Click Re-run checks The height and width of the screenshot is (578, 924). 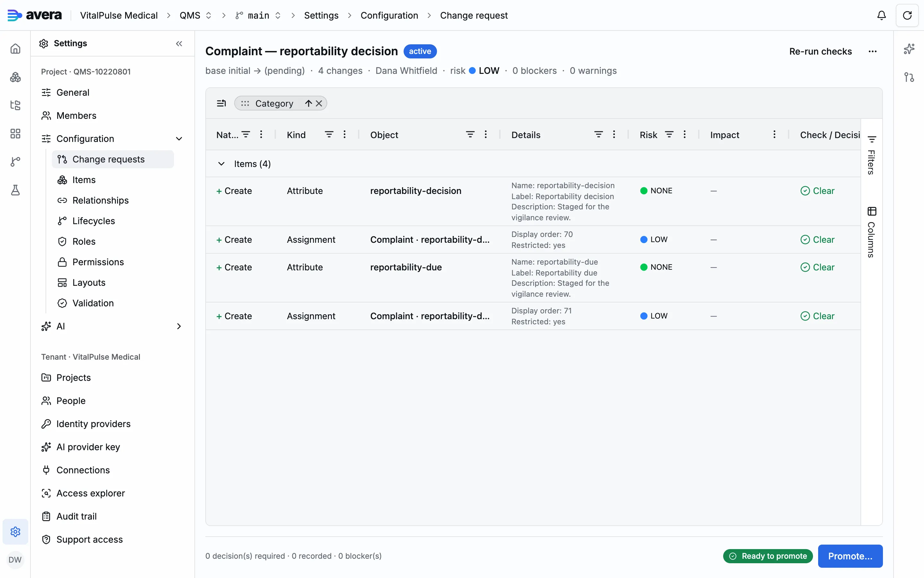(820, 51)
